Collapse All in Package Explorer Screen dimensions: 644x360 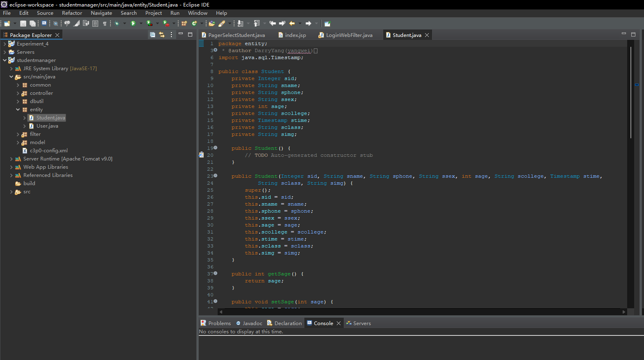152,35
